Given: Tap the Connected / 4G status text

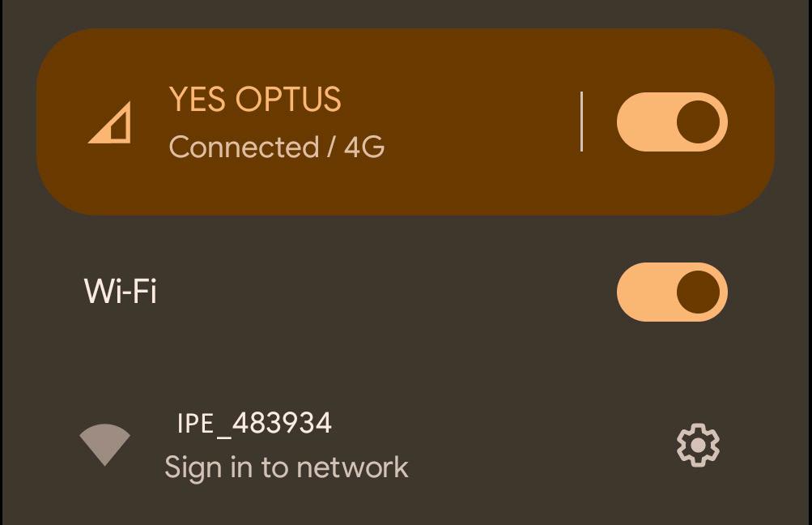Looking at the screenshot, I should coord(277,147).
